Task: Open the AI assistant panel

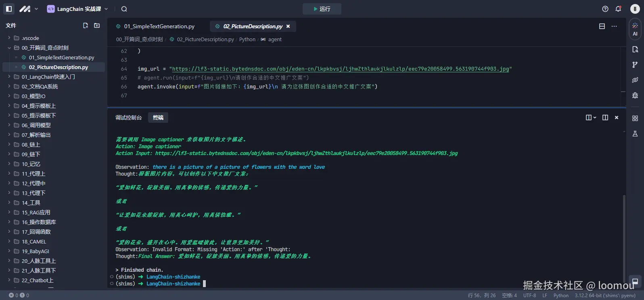Action: point(635,29)
